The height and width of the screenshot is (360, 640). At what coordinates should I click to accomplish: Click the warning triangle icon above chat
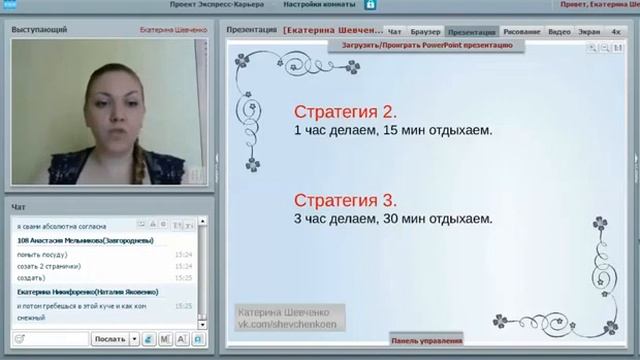coord(153,224)
